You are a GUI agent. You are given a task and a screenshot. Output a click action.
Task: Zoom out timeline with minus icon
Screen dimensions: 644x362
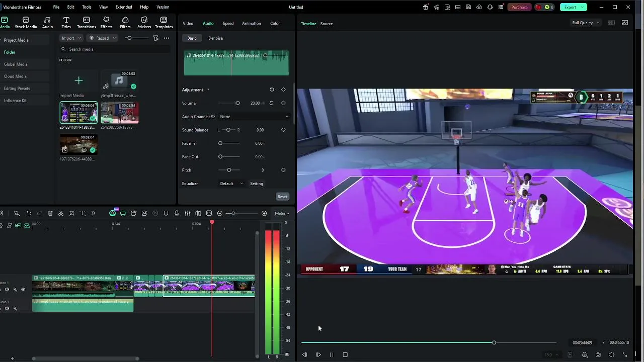coord(220,213)
